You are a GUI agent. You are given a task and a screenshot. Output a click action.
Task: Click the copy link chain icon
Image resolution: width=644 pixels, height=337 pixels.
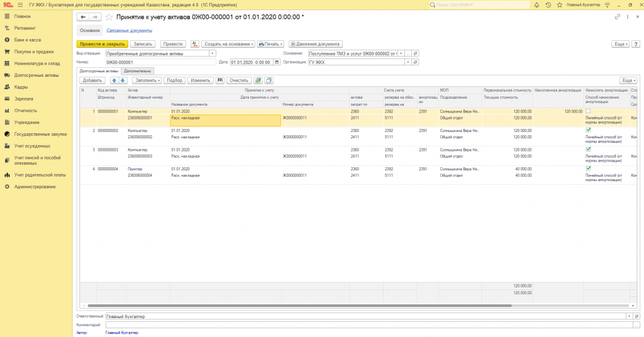tap(617, 17)
